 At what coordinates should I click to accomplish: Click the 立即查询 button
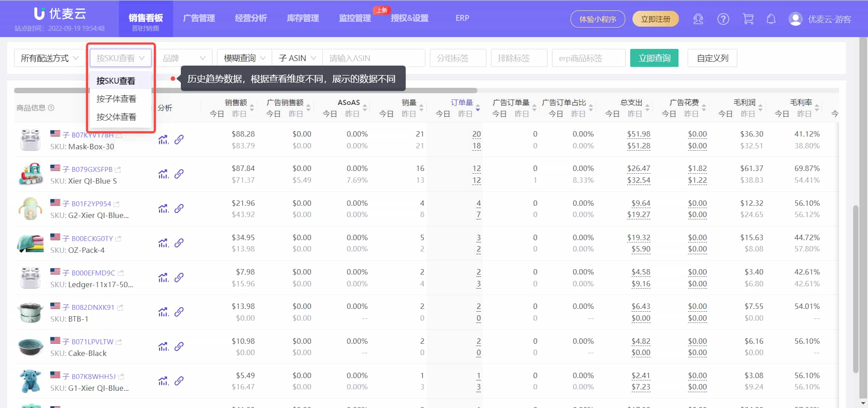654,58
